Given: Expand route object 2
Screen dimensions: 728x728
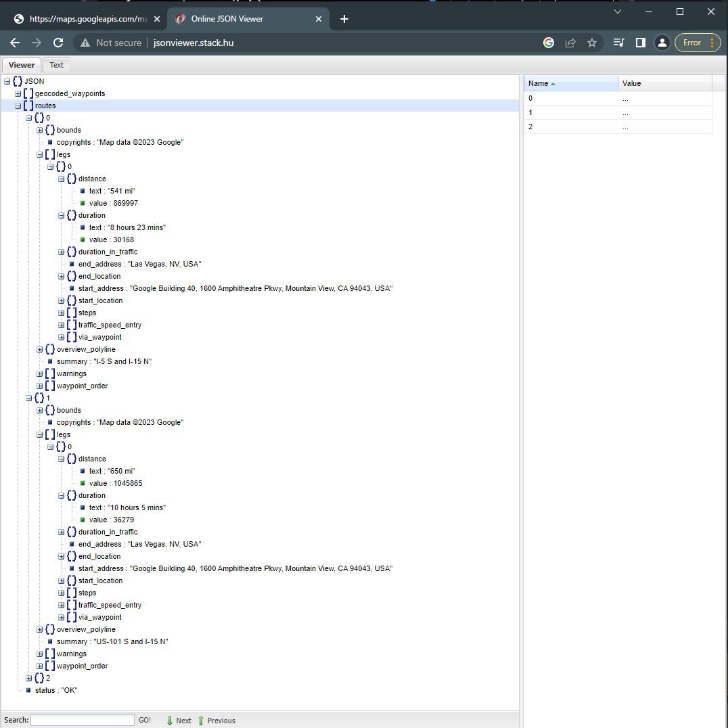Looking at the screenshot, I should (x=28, y=678).
